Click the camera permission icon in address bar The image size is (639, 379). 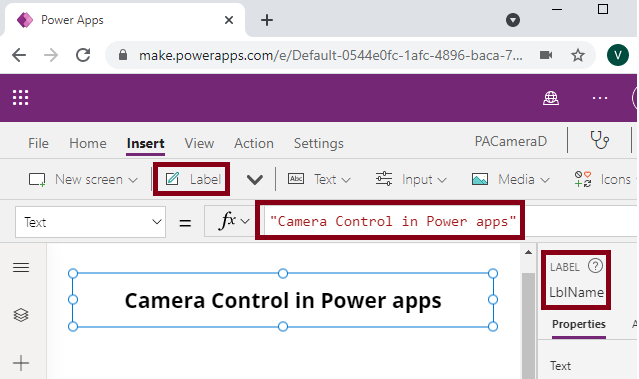pyautogui.click(x=546, y=55)
